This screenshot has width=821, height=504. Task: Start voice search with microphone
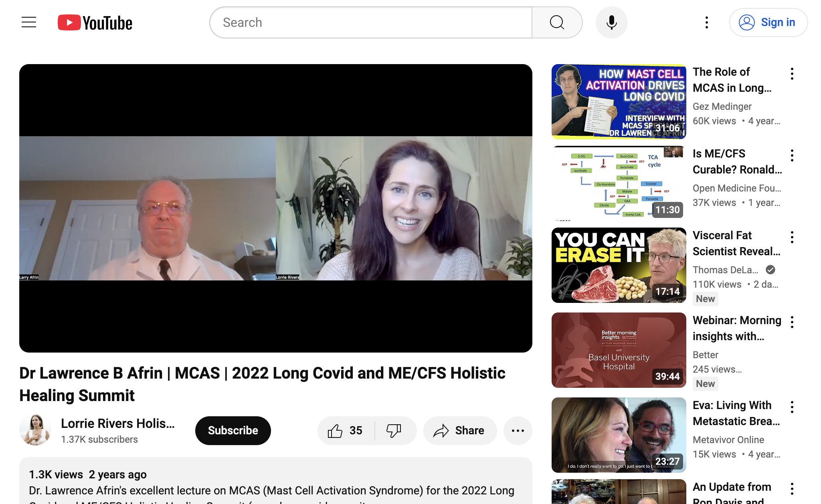pos(611,22)
